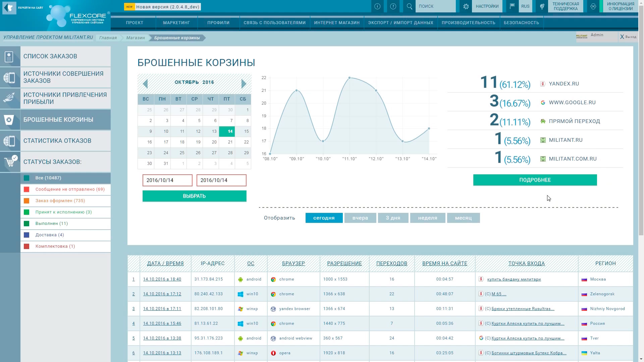Select the 3 дня period filter
Image resolution: width=644 pixels, height=362 pixels.
point(393,218)
